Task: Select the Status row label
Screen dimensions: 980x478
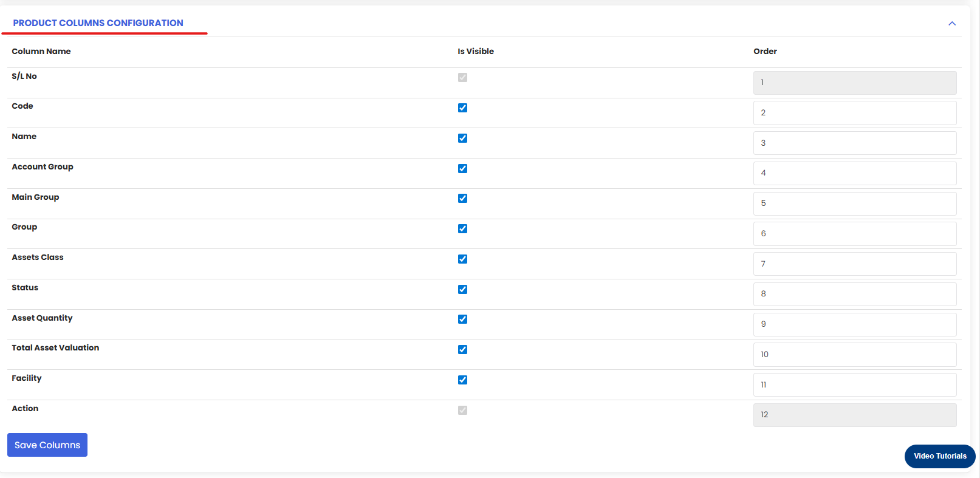Action: (25, 288)
